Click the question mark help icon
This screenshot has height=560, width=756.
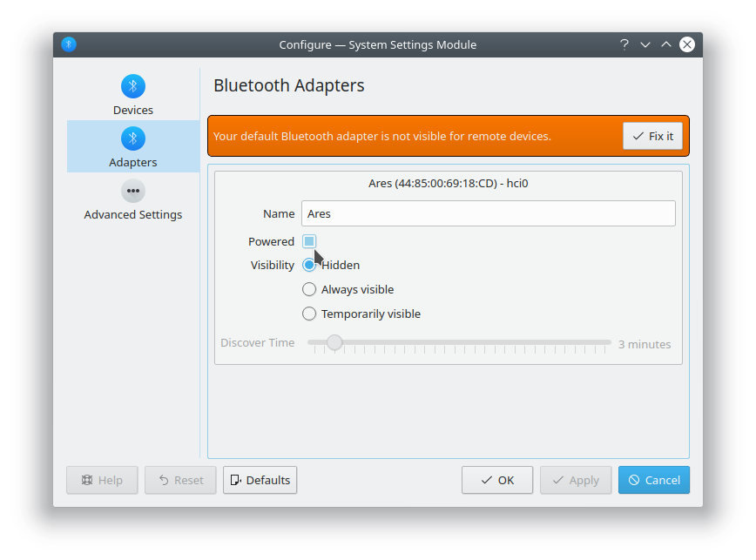click(624, 44)
